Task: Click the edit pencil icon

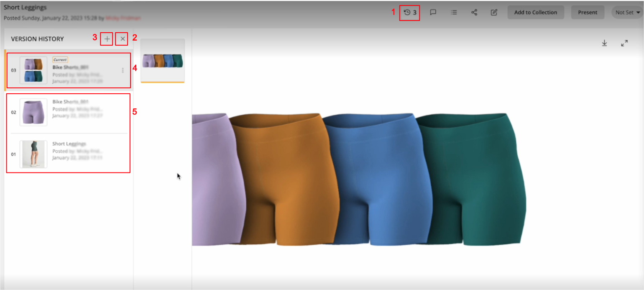Action: (x=494, y=13)
